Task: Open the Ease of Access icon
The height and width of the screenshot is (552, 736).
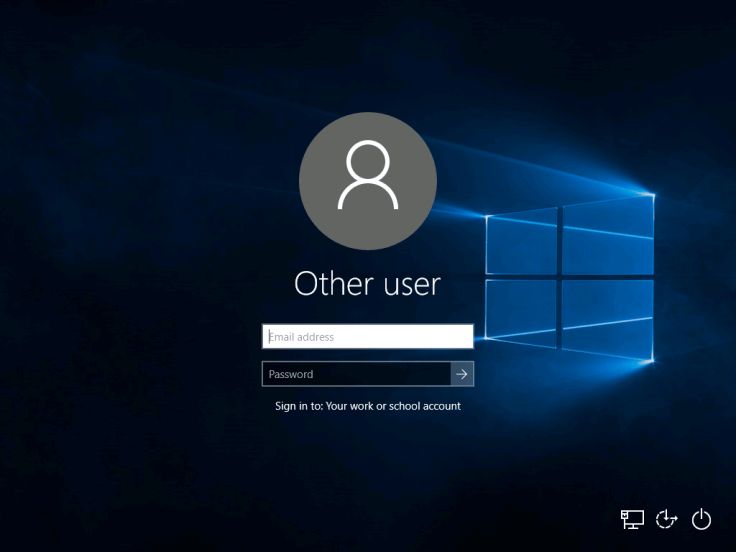Action: click(667, 519)
